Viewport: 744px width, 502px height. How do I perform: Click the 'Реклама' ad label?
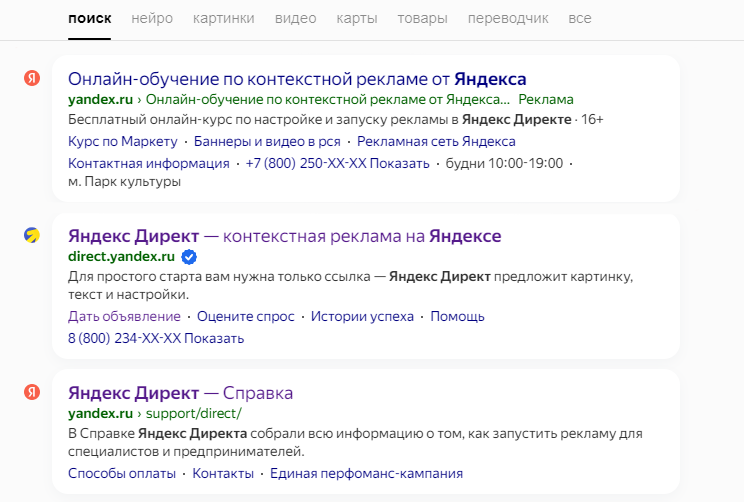click(546, 100)
